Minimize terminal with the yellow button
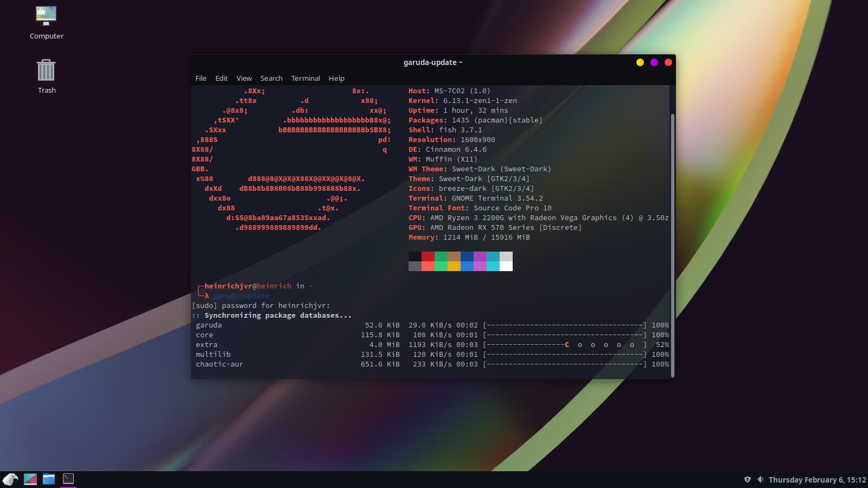868x488 pixels. point(640,62)
